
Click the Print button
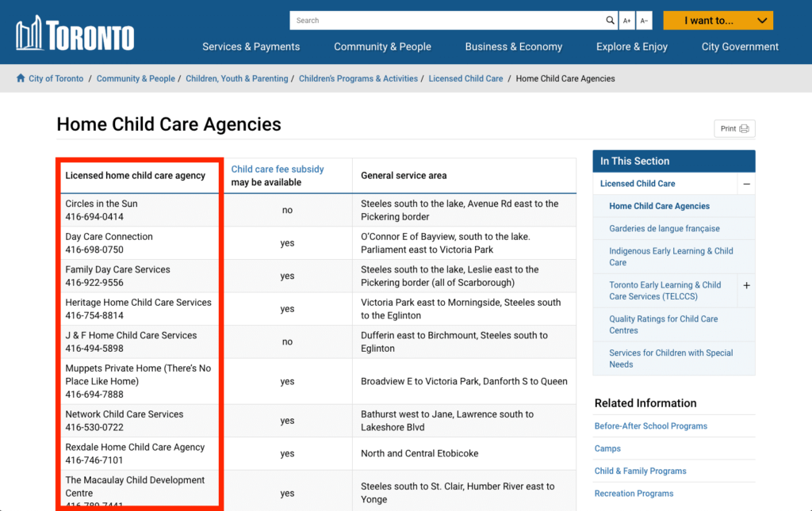pyautogui.click(x=734, y=128)
